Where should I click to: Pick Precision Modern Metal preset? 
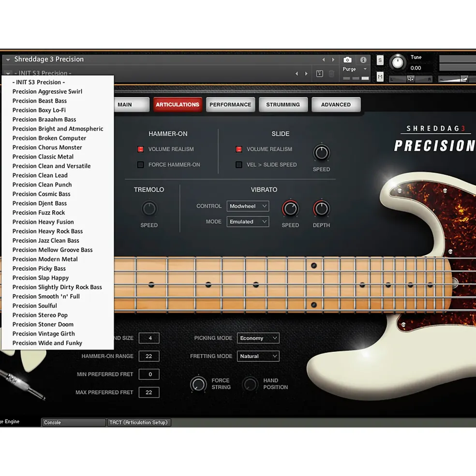tap(58, 259)
